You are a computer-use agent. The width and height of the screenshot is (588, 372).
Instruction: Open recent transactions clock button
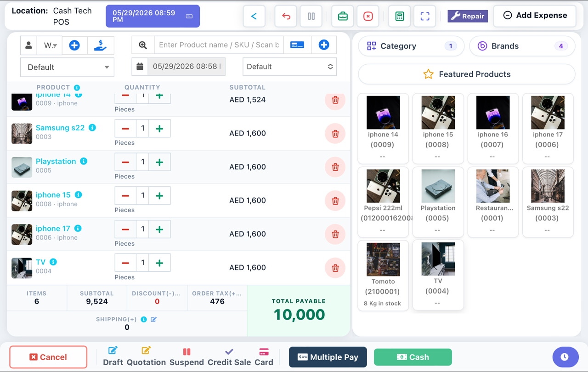tap(565, 357)
